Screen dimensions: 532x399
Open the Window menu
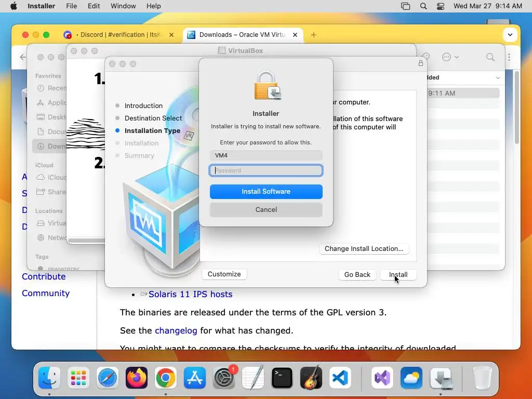click(123, 6)
